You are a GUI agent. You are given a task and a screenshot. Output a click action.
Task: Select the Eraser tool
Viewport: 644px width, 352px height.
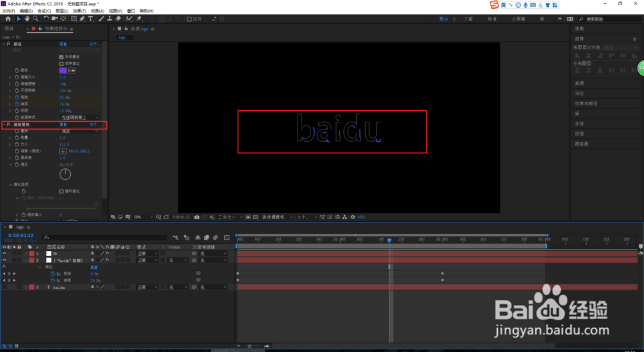(x=118, y=19)
